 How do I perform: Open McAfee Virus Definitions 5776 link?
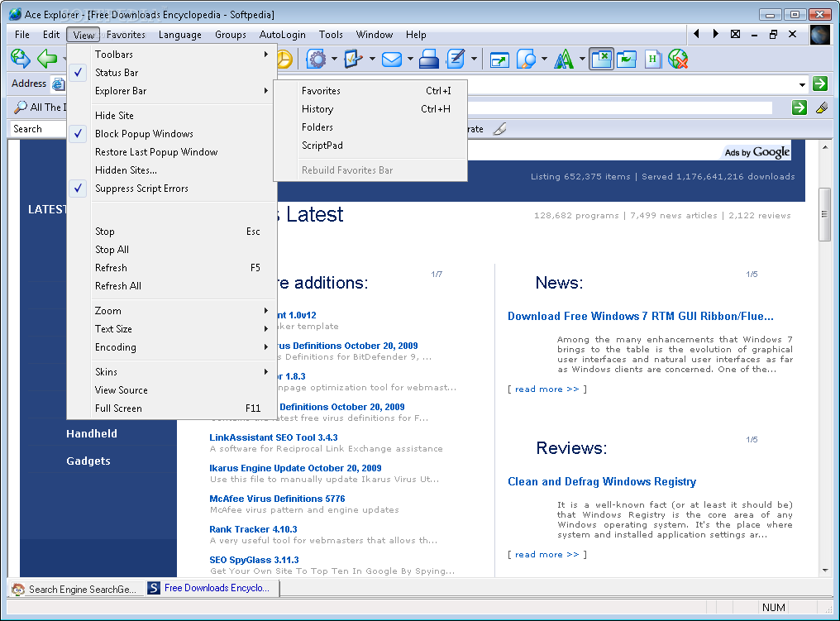click(x=277, y=499)
